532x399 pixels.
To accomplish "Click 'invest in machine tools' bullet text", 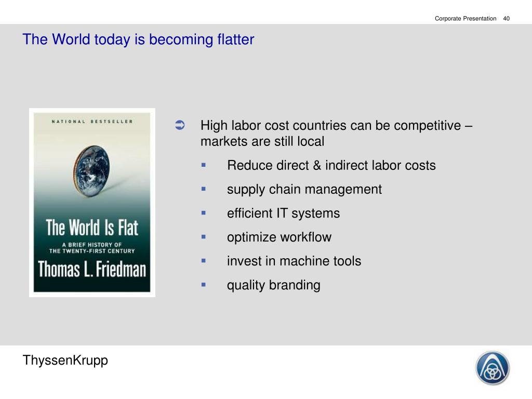I will (x=294, y=261).
